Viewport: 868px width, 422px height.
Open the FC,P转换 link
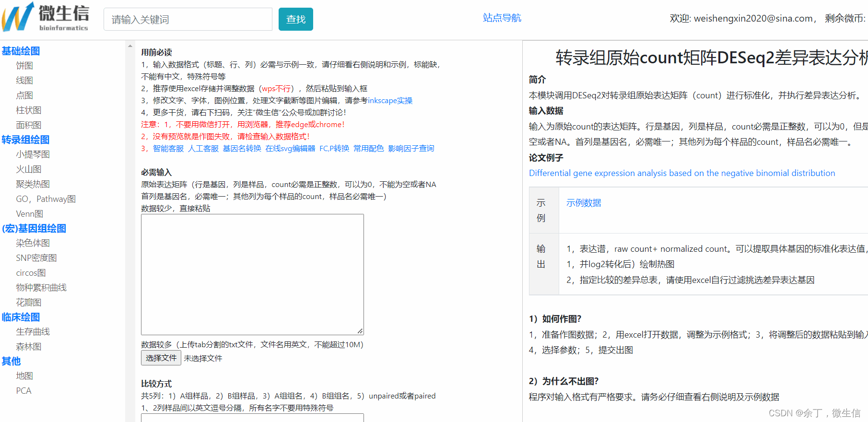334,149
